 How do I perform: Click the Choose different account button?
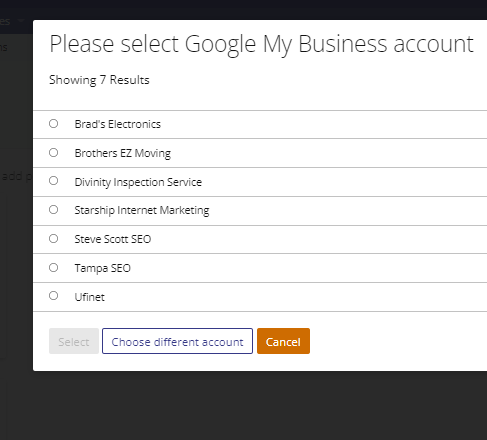point(177,341)
